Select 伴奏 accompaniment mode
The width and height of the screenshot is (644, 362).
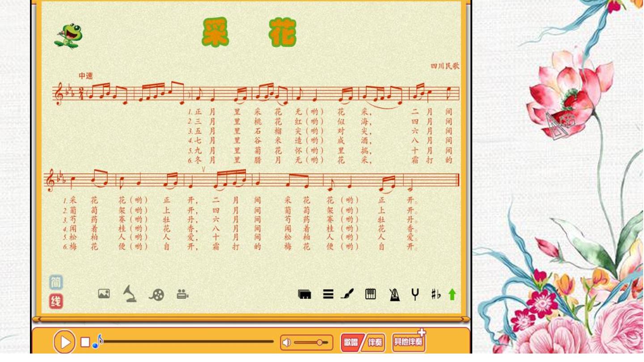pyautogui.click(x=375, y=343)
